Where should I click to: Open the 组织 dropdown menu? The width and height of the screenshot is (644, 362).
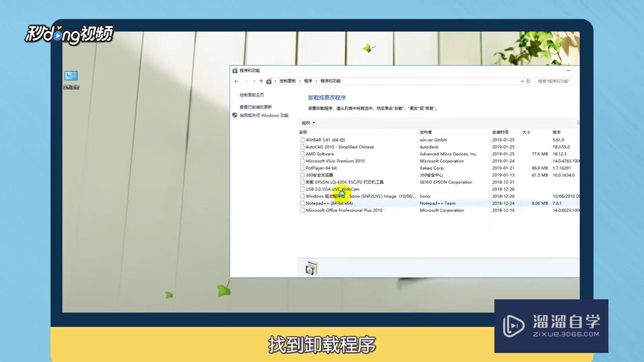[308, 123]
